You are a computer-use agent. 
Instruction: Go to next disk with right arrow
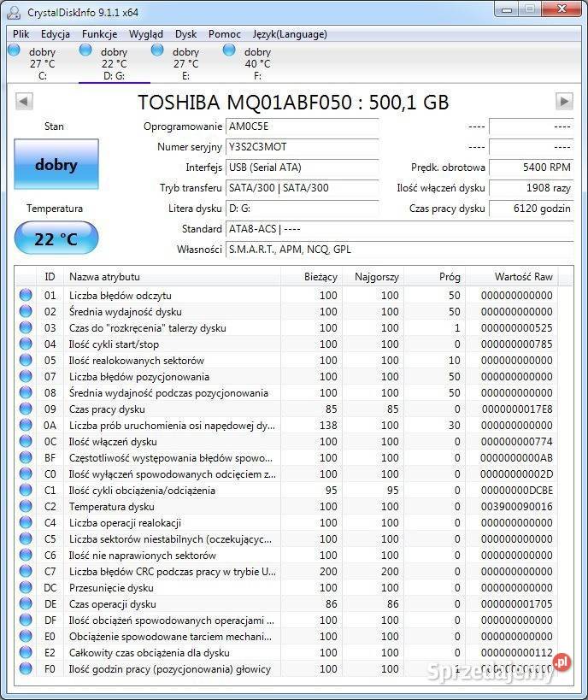click(564, 102)
